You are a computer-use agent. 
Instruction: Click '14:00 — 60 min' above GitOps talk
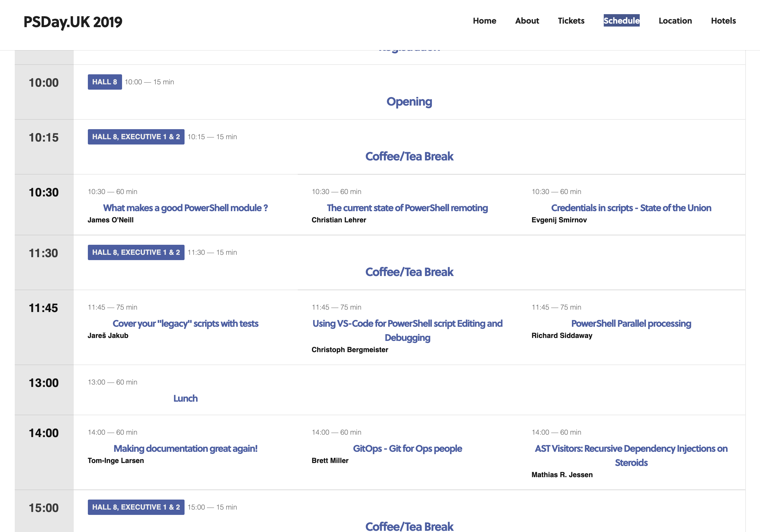(336, 432)
